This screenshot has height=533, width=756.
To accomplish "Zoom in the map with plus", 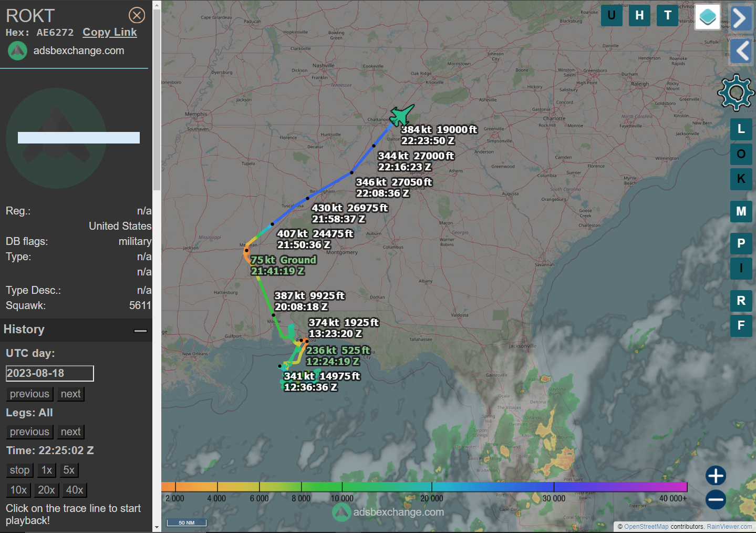I will tap(716, 476).
